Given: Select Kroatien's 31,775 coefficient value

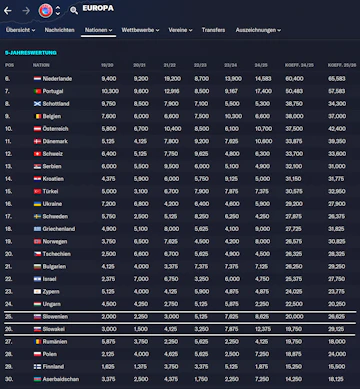Looking at the screenshot, I should point(336,179).
